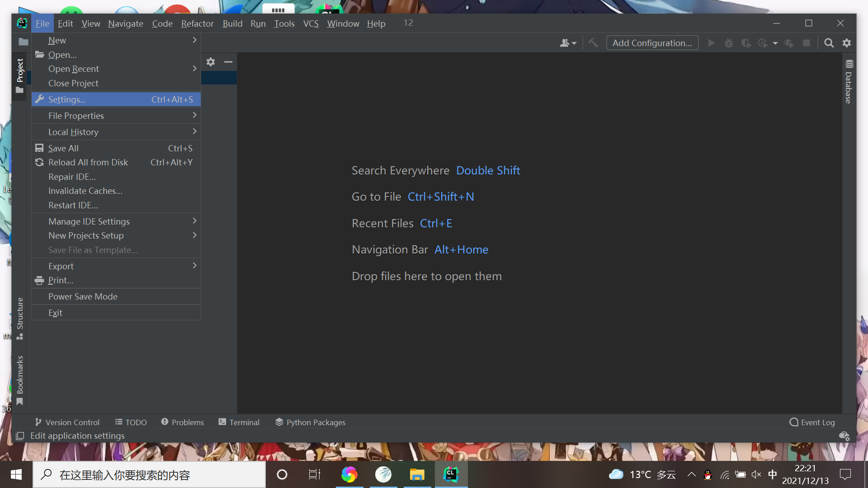868x488 pixels.
Task: Toggle tool window bars icon in status bar
Action: point(20,436)
